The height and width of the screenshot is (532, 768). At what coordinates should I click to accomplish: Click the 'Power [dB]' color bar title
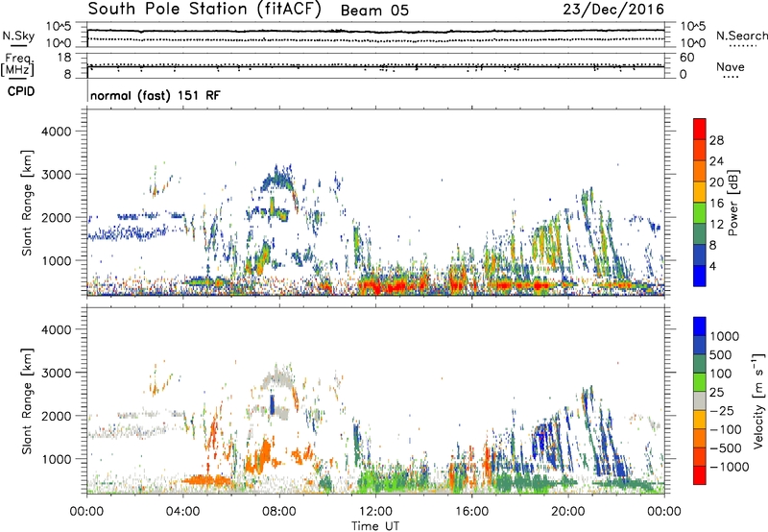pyautogui.click(x=733, y=203)
